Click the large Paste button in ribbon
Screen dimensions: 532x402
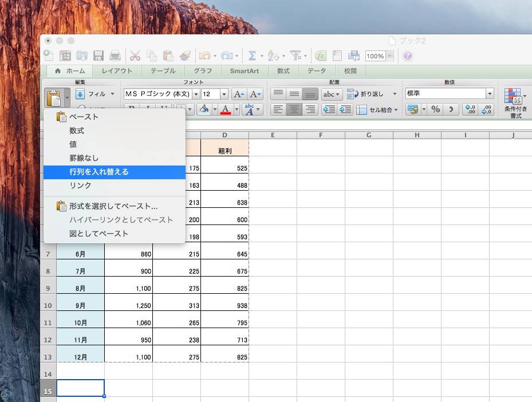(x=54, y=98)
